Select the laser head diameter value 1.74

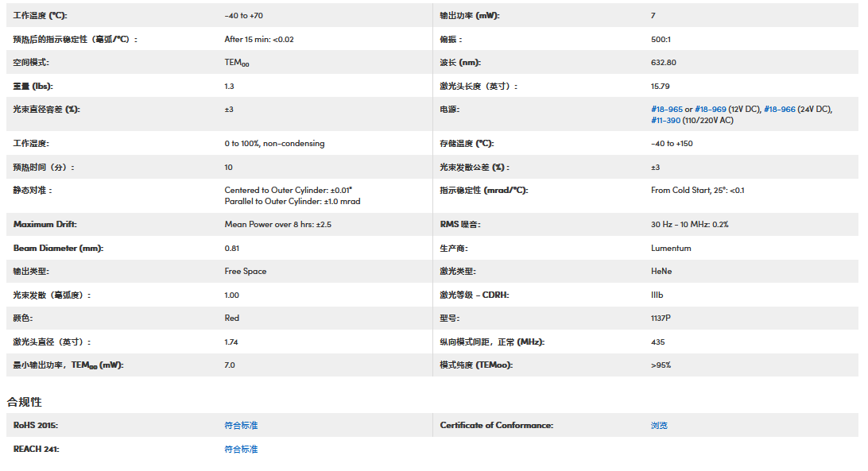coord(231,342)
